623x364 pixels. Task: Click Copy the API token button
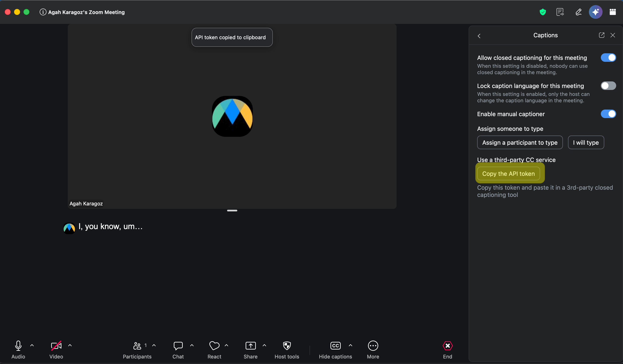(x=508, y=173)
